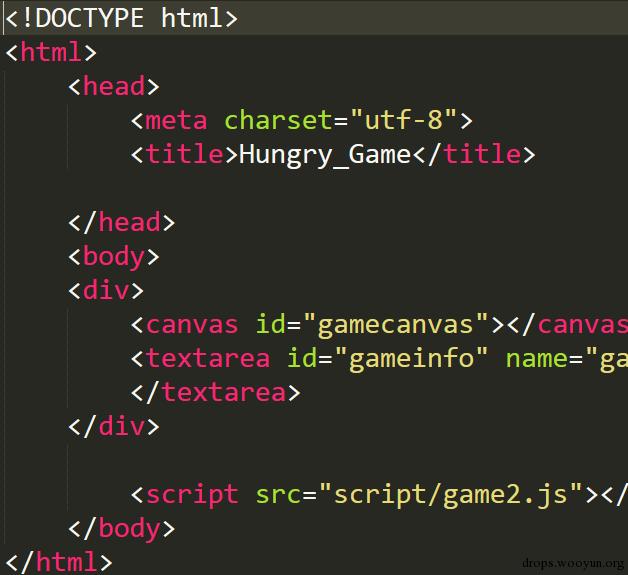Click the opening div tag
Image resolution: width=628 pixels, height=575 pixels.
tap(106, 290)
